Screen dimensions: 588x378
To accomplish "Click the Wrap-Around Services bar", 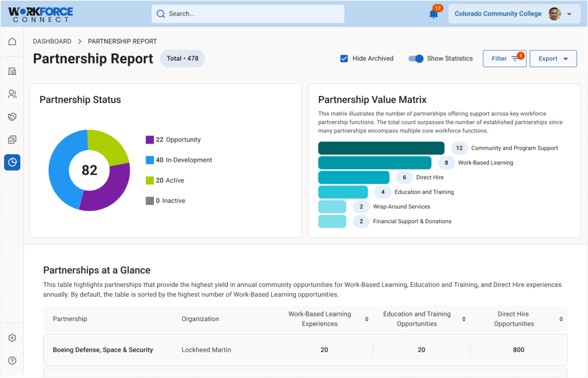I will pyautogui.click(x=332, y=207).
